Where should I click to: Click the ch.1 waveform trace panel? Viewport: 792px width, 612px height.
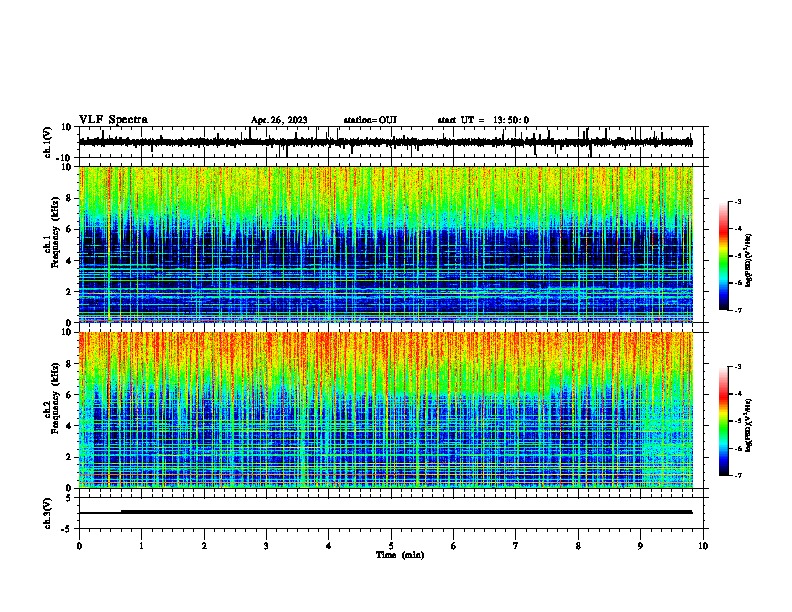[391, 142]
